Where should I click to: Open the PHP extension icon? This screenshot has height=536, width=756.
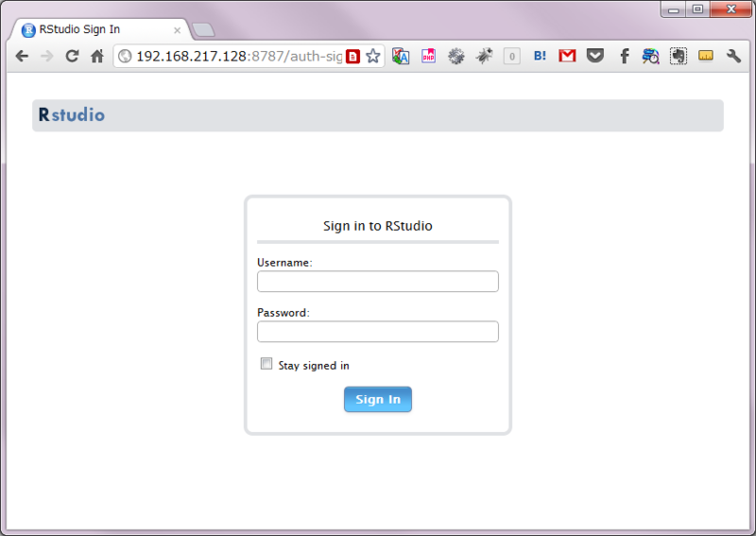click(429, 57)
